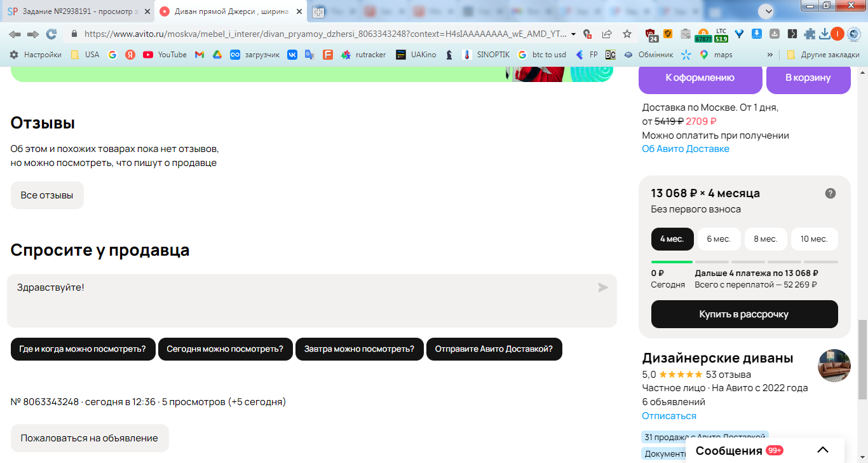
Task: Click the Отписаться link
Action: [x=669, y=416]
